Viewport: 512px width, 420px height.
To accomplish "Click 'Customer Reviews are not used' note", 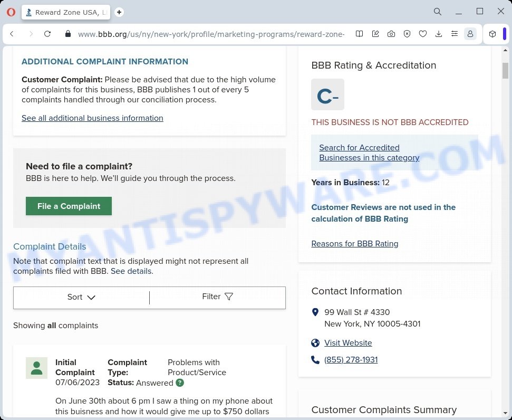I will tap(383, 213).
